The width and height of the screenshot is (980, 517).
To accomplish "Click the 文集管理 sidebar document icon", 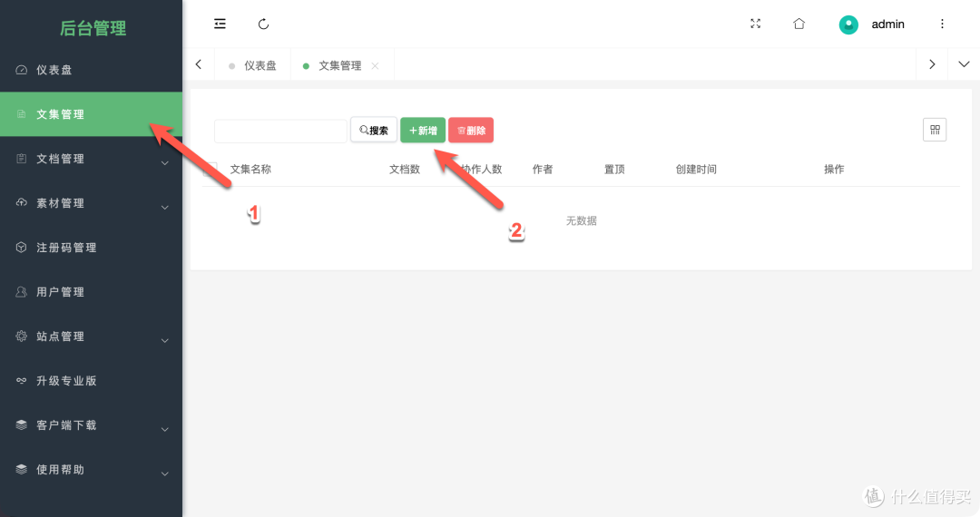I will (21, 114).
